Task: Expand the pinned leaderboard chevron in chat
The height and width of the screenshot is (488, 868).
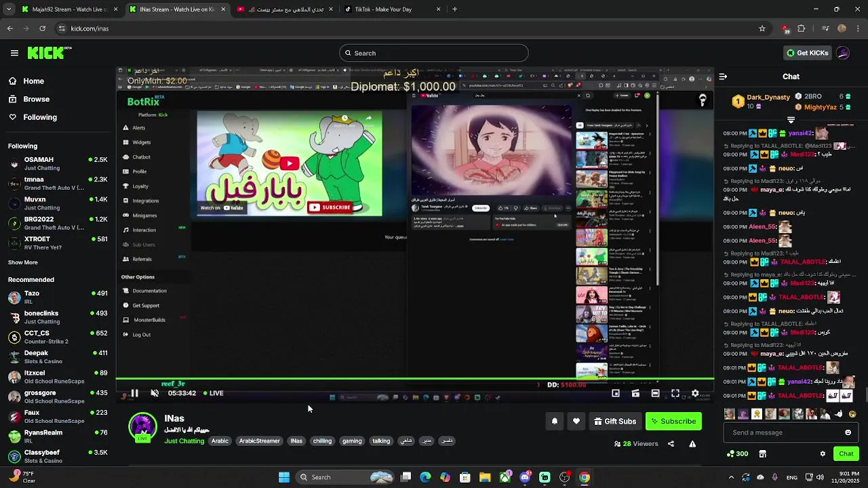Action: [791, 120]
